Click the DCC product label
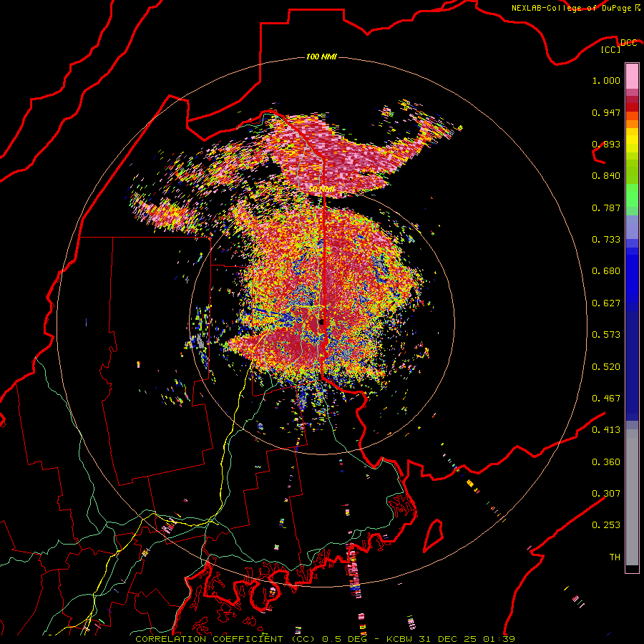 click(628, 42)
